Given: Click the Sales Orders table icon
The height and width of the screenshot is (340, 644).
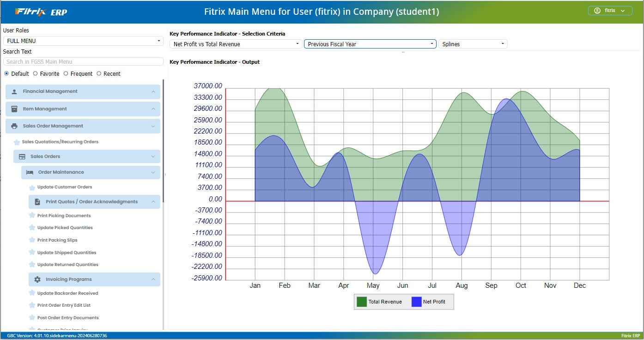Looking at the screenshot, I should [x=22, y=157].
